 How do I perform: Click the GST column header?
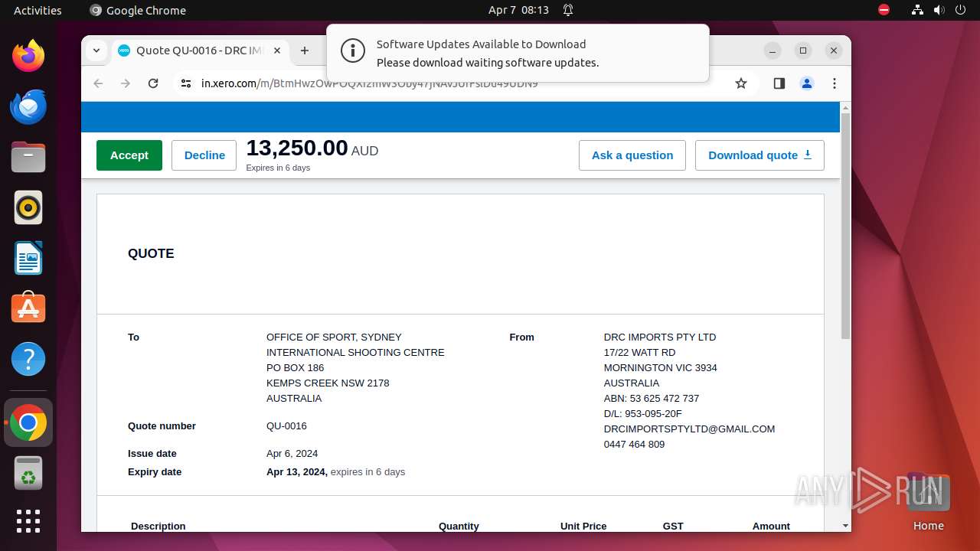point(673,526)
